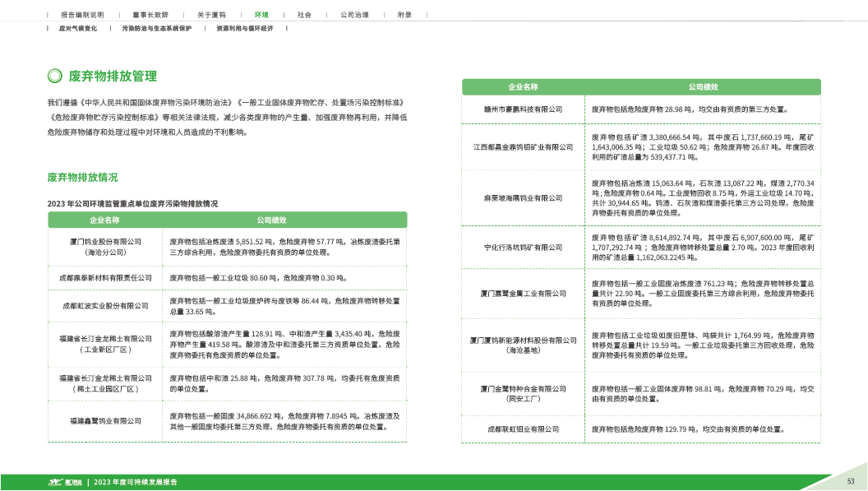Screen dimensions: 868x491
Task: Click the middle sub-navigation link under 环境
Action: 156,28
